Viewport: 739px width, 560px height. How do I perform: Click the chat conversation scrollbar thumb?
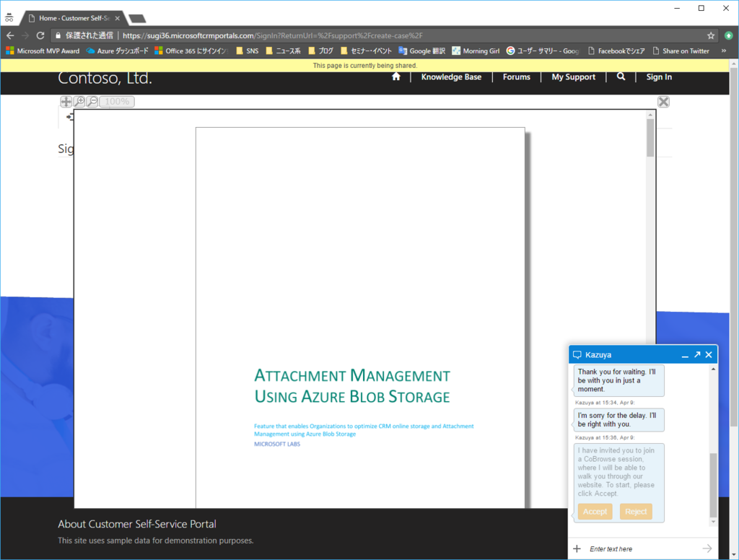pos(713,484)
